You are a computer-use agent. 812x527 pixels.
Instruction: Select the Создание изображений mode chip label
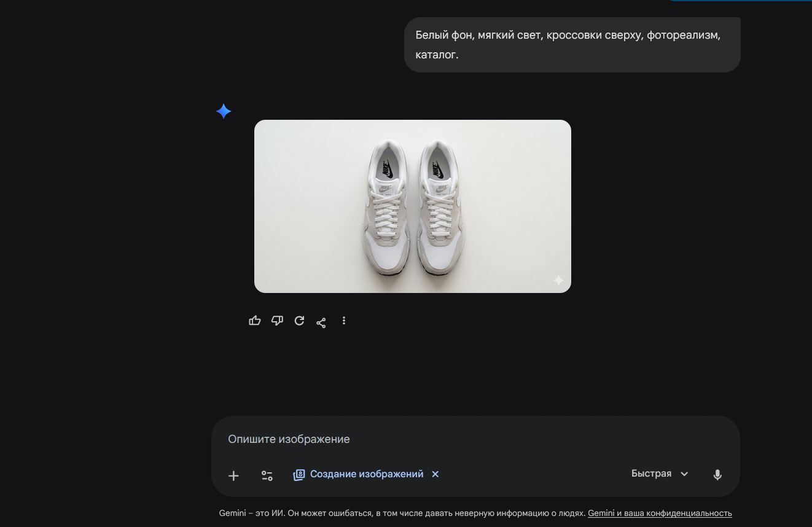[x=367, y=474]
